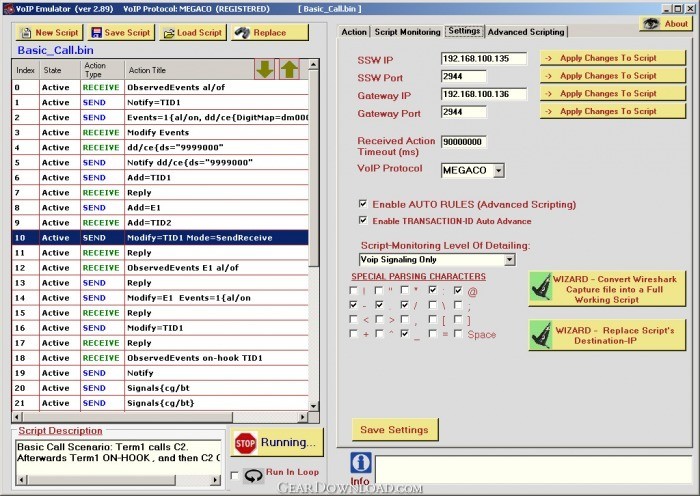Image resolution: width=700 pixels, height=496 pixels.
Task: Select row 6 Add=TID1
Action: pos(160,178)
